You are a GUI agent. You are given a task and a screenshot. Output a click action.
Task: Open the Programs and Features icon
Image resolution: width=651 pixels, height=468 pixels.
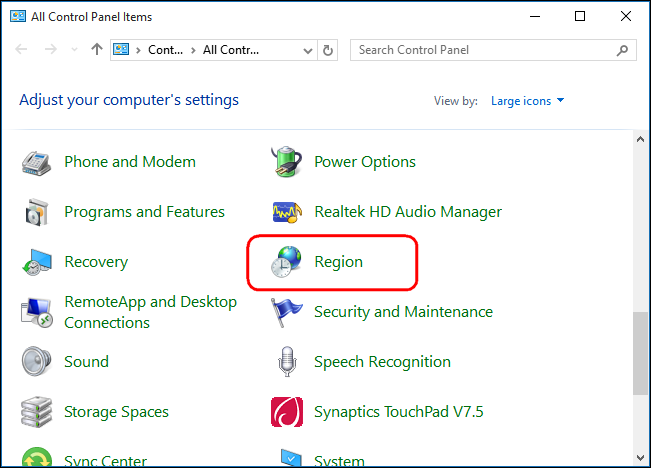pos(37,212)
